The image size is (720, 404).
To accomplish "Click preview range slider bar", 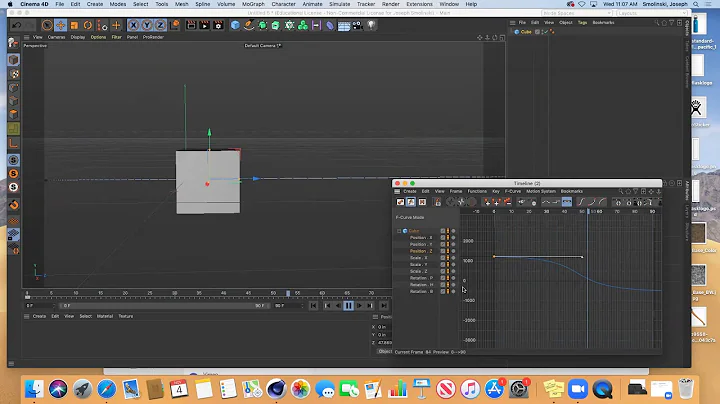I will pos(164,306).
